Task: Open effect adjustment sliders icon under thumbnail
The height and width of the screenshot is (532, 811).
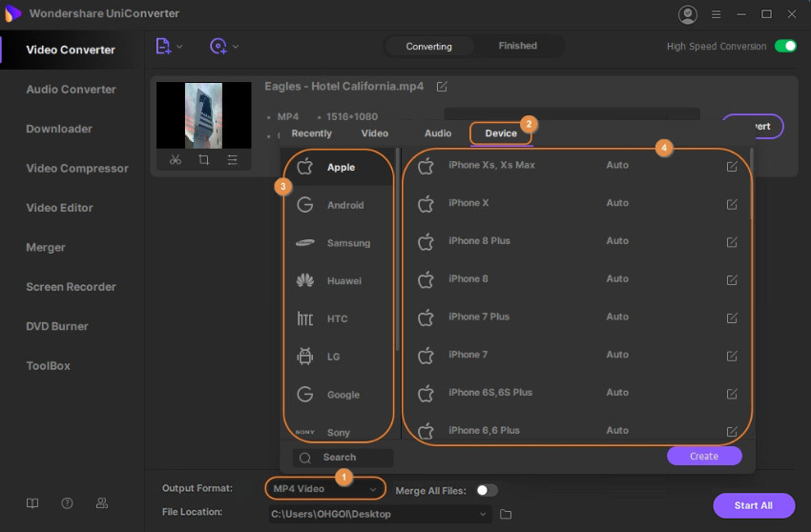Action: coord(233,160)
